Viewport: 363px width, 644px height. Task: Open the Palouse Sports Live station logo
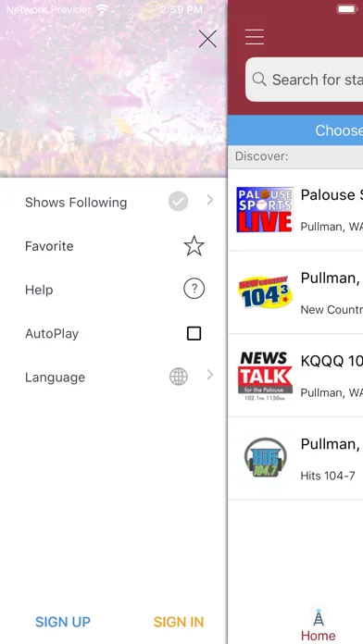point(265,210)
